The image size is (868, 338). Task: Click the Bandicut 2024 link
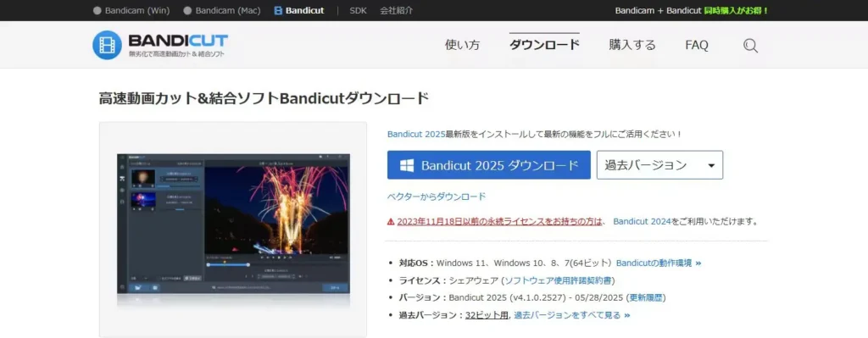click(x=643, y=221)
